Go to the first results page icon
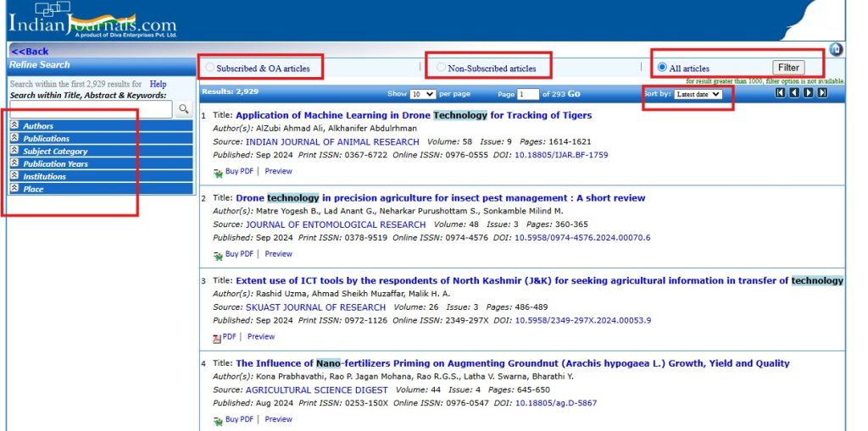The width and height of the screenshot is (868, 431). 781,93
